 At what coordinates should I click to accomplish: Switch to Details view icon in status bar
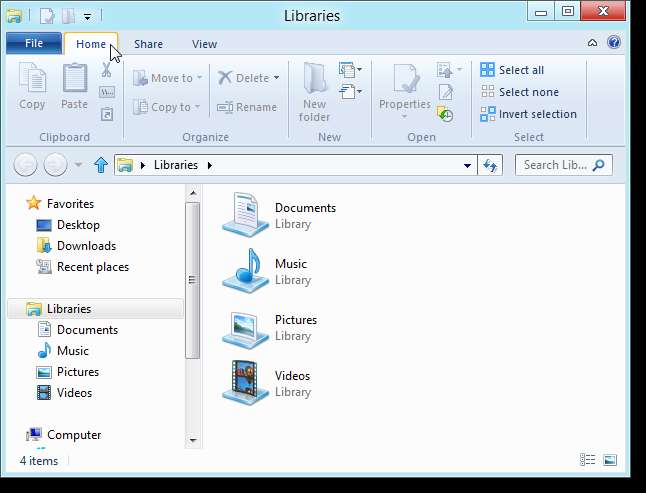pos(587,460)
